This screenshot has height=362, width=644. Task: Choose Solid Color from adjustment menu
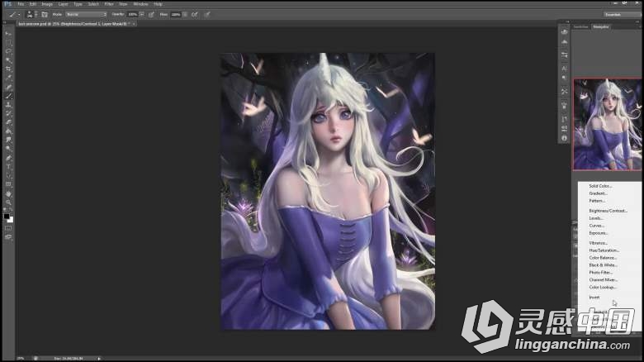tap(600, 186)
